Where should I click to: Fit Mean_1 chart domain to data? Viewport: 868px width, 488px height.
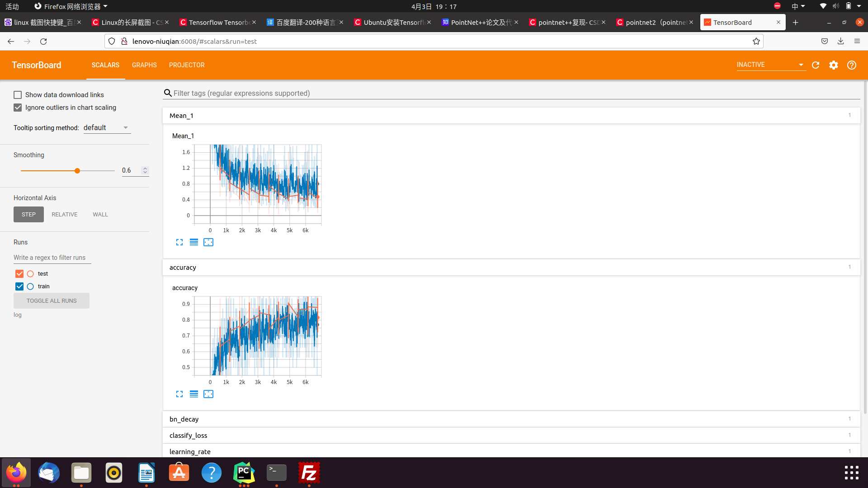(x=208, y=242)
